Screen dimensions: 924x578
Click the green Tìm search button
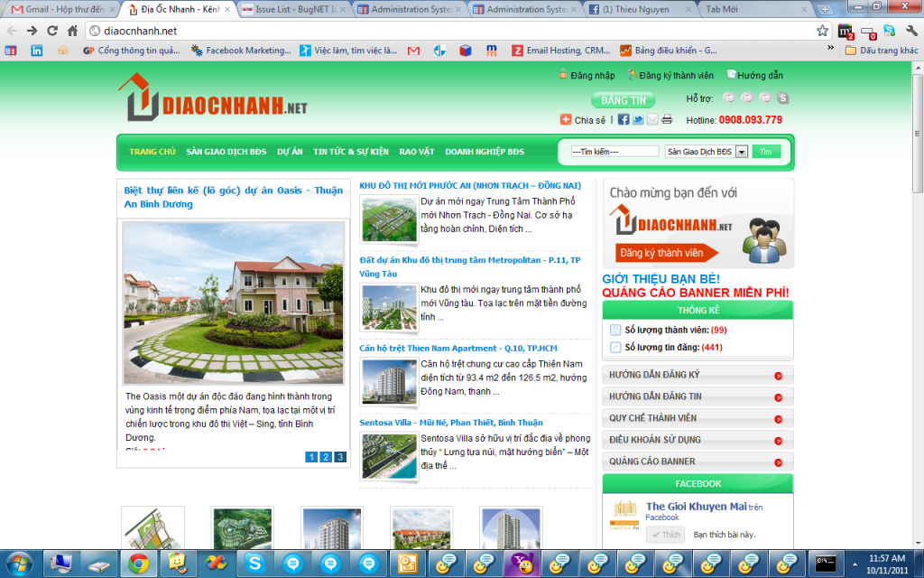(x=765, y=151)
